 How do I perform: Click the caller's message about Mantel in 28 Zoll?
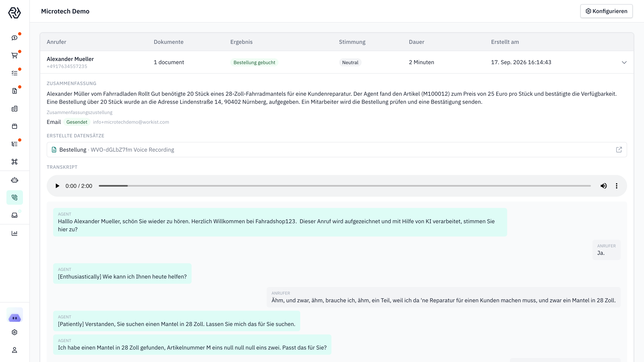click(x=444, y=297)
